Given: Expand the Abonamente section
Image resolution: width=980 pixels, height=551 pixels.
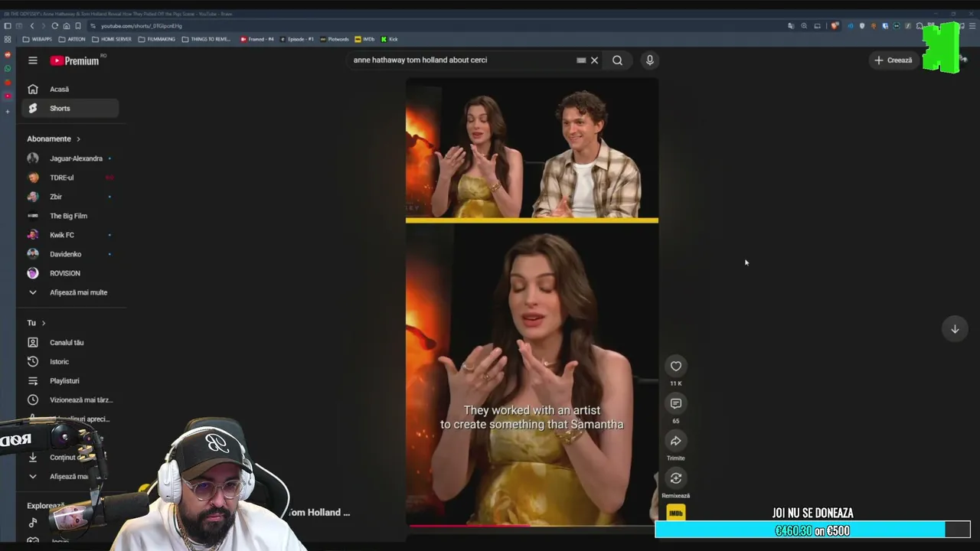Looking at the screenshot, I should click(54, 139).
